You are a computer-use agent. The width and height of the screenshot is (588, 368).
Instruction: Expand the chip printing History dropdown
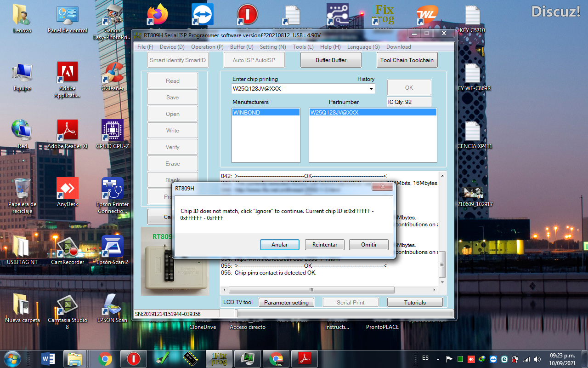coord(371,89)
